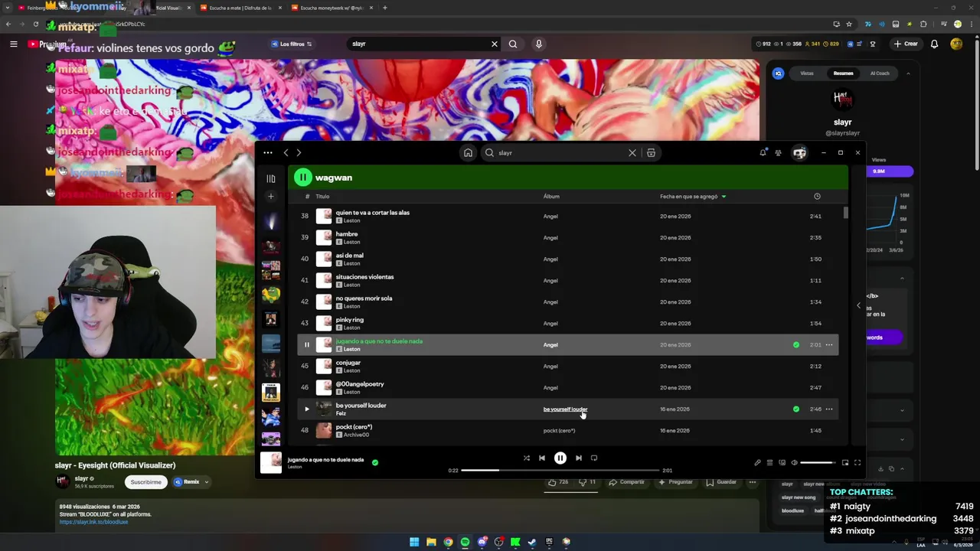
Task: Submit YouTube search with magnifier button
Action: [513, 44]
